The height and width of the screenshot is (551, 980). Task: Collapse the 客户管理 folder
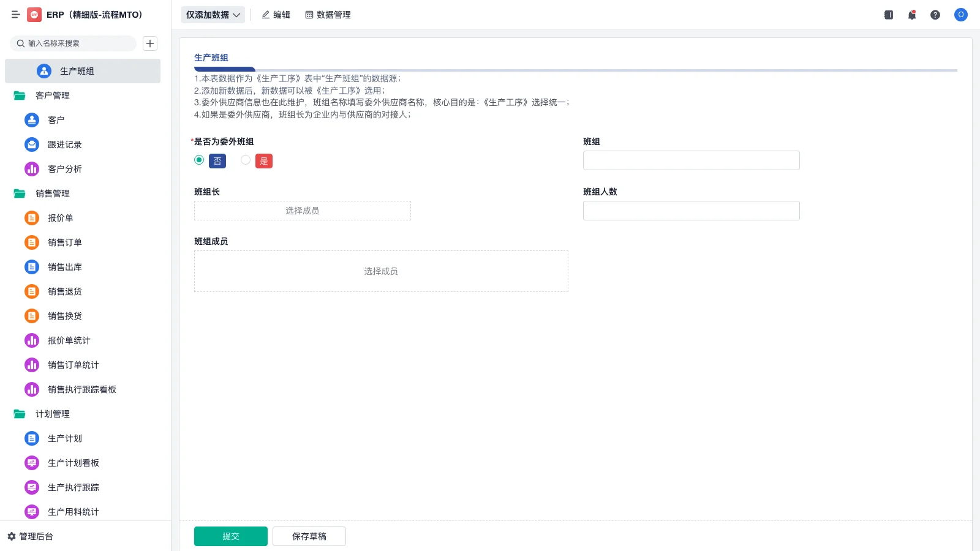53,95
